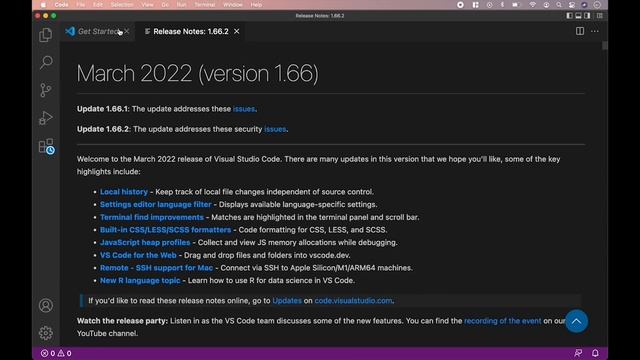Click the feedback icon in status bar
This screenshot has width=640, height=360.
578,353
